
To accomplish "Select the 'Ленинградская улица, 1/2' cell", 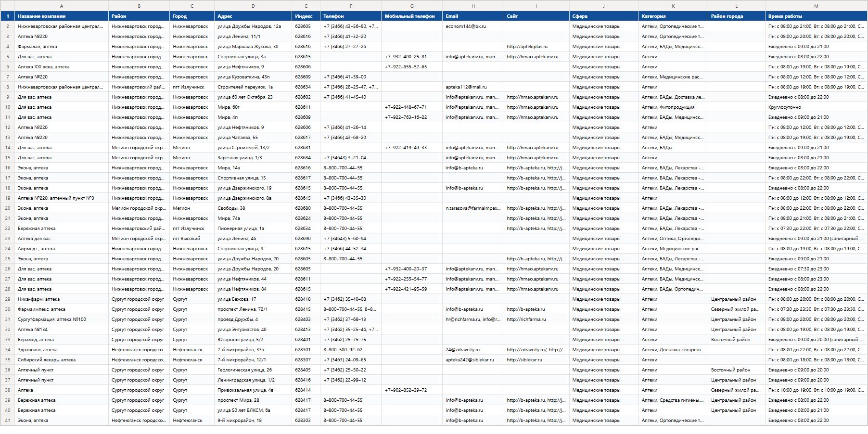I will point(253,380).
